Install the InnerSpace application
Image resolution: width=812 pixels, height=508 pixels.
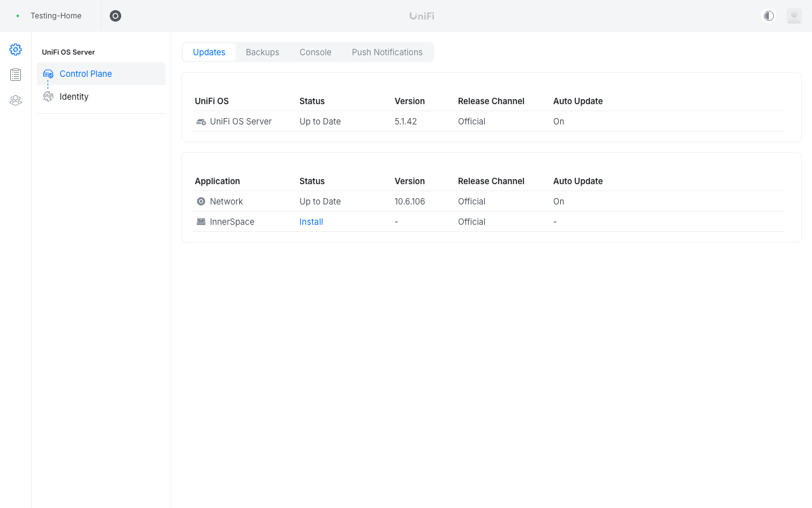coord(311,222)
